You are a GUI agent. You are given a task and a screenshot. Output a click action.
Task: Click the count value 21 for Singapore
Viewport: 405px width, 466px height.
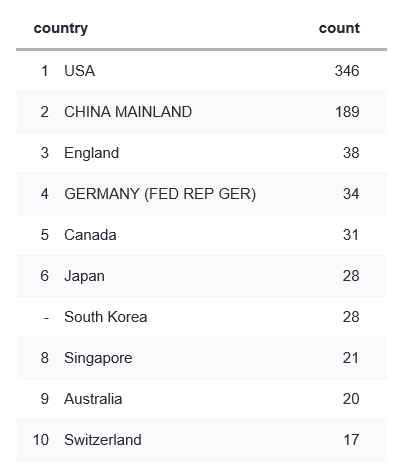click(x=351, y=358)
